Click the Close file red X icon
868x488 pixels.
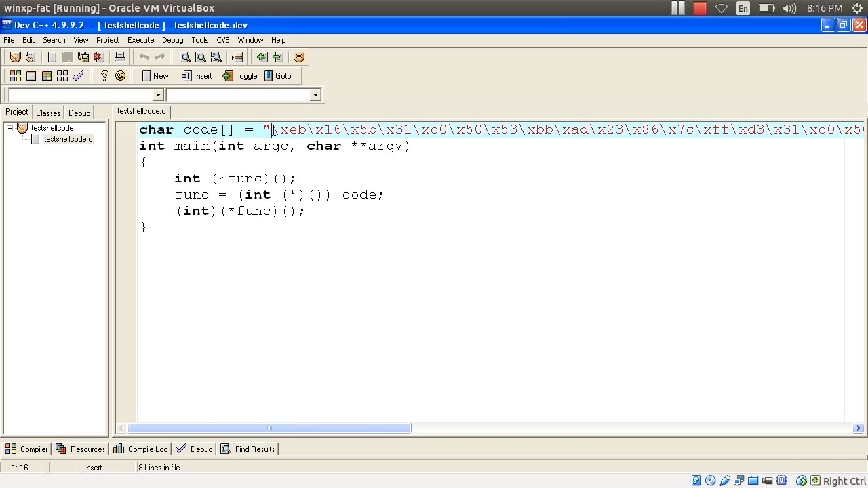tap(99, 57)
